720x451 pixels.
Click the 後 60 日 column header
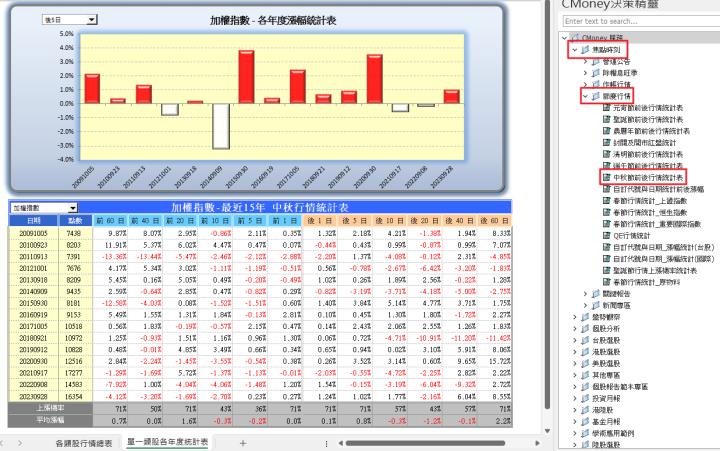(495, 221)
